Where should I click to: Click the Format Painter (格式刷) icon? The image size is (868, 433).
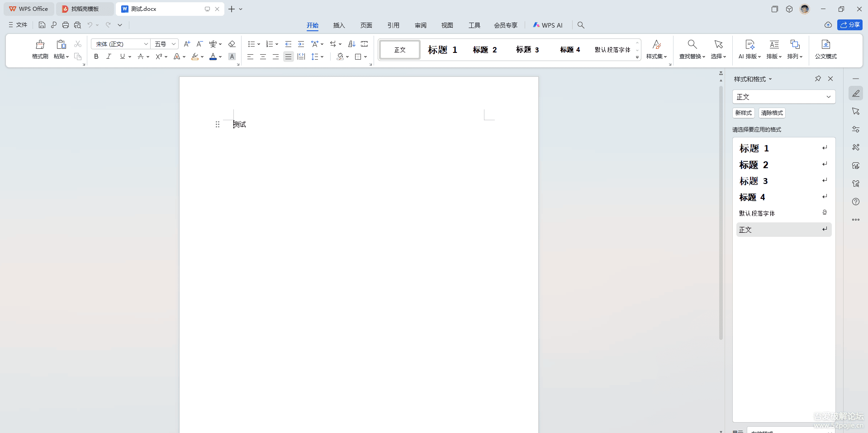pyautogui.click(x=40, y=49)
